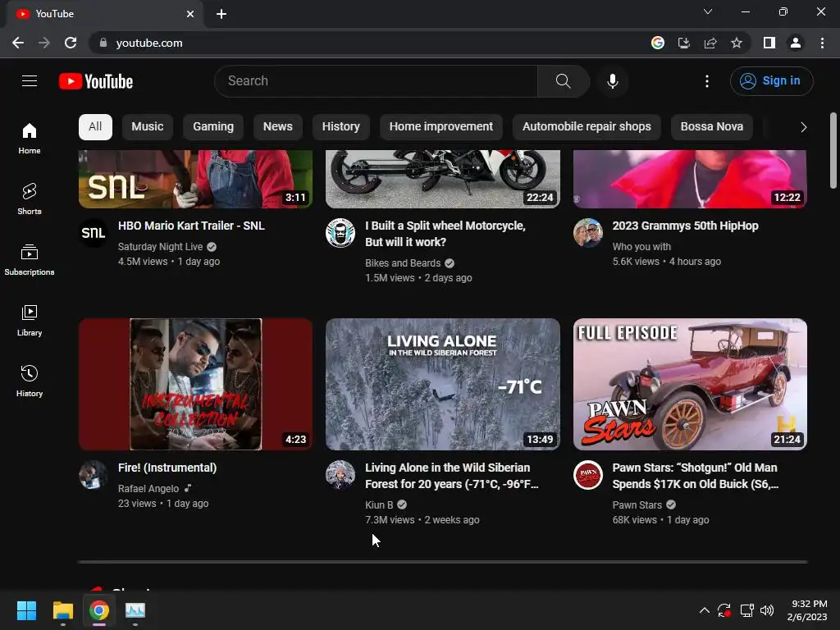The height and width of the screenshot is (630, 840).
Task: Open Library in the sidebar
Action: click(x=30, y=321)
